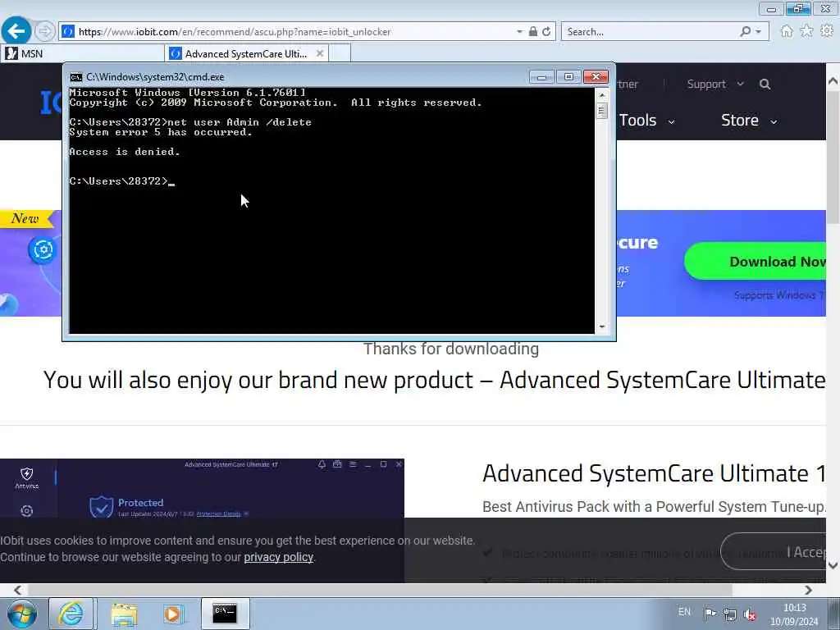
Task: Switch to the MSN tab
Action: pos(83,53)
